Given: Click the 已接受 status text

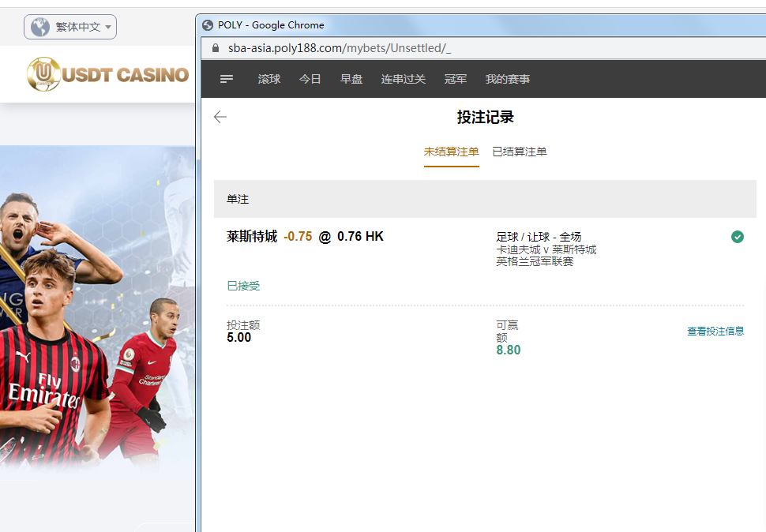Looking at the screenshot, I should (243, 286).
